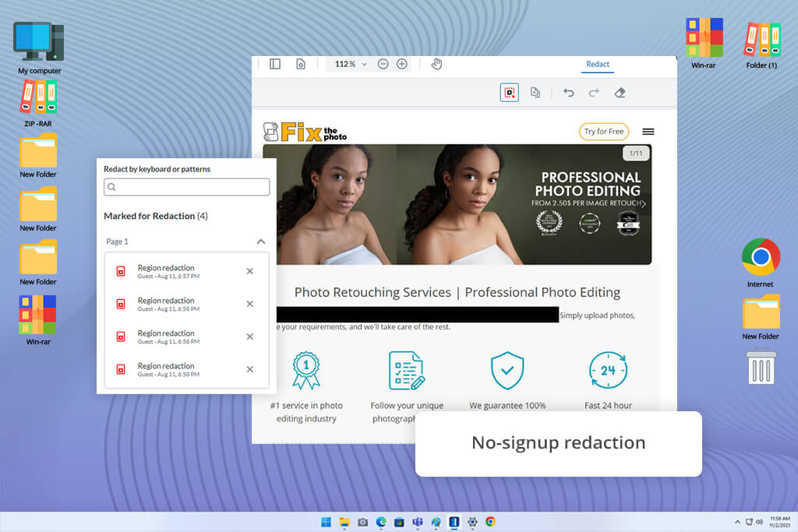Remove the 6:57 PM region redaction
The height and width of the screenshot is (532, 798).
[250, 271]
